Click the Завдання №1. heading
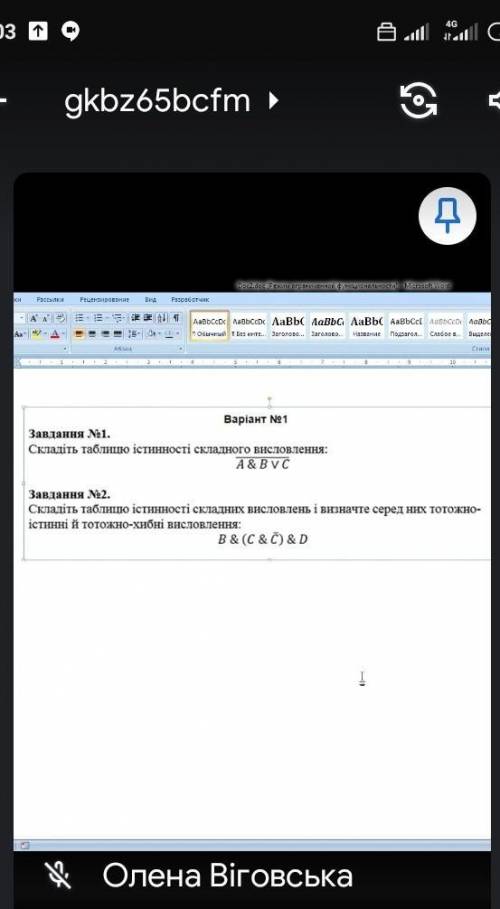 click(70, 434)
